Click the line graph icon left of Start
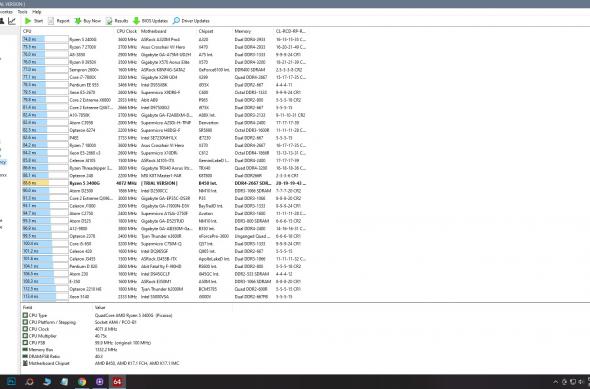The width and height of the screenshot is (590, 389). click(x=12, y=21)
